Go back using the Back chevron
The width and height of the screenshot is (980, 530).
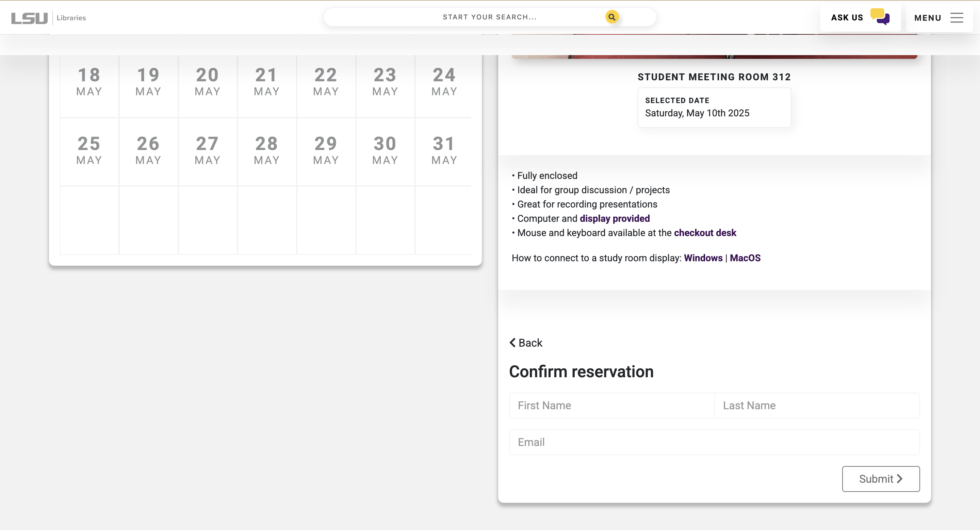526,343
